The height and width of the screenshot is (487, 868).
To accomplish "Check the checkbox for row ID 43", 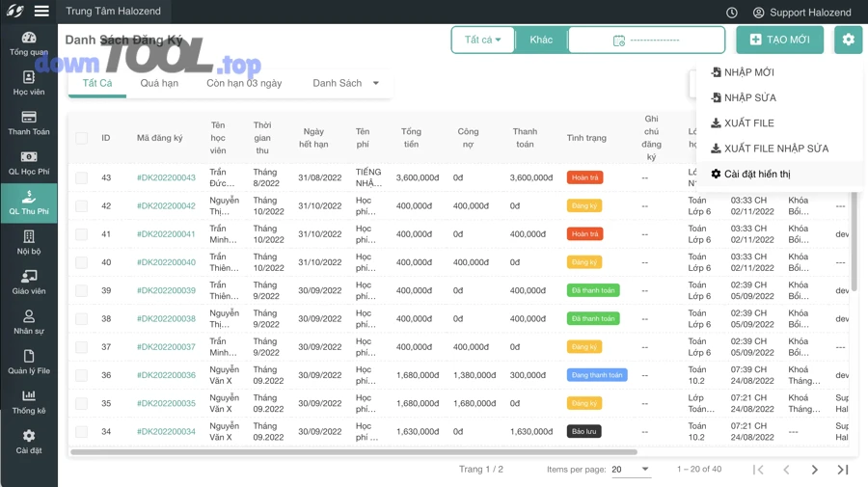I will [82, 178].
